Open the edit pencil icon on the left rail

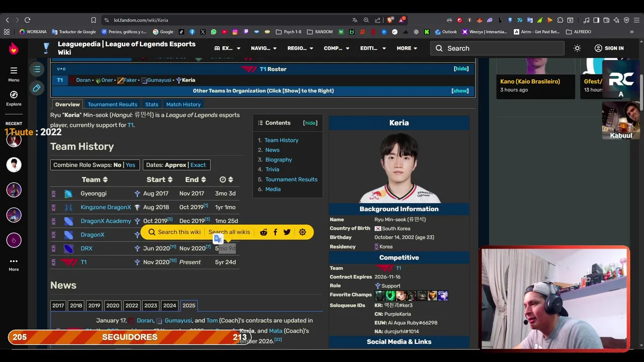37,88
